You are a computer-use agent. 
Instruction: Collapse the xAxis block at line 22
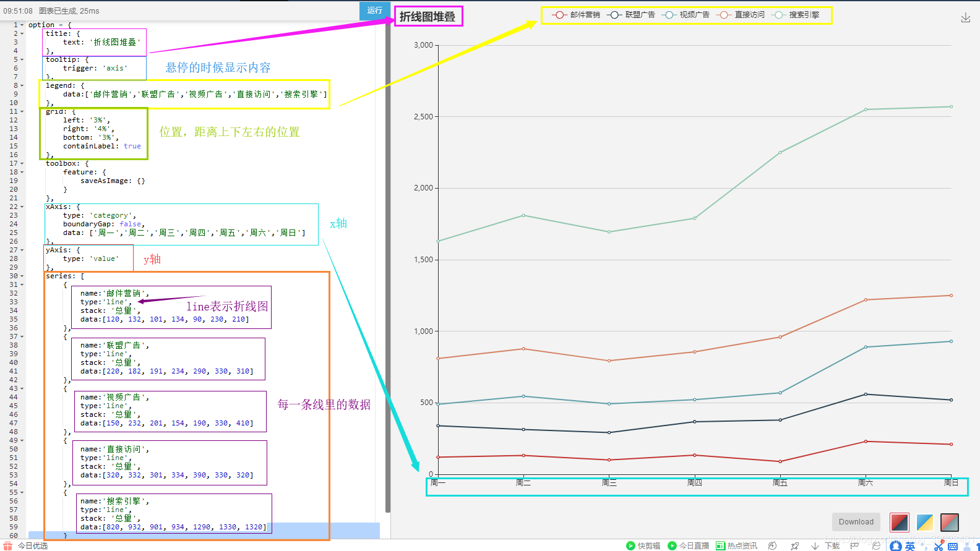pyautogui.click(x=22, y=207)
